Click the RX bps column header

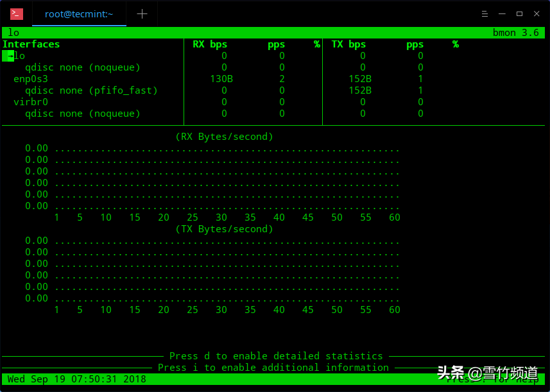click(210, 44)
